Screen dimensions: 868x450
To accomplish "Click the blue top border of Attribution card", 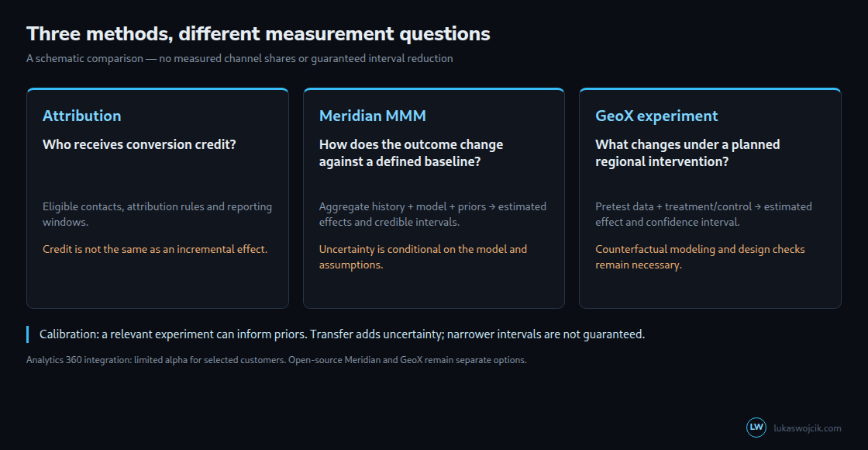I will click(x=157, y=88).
